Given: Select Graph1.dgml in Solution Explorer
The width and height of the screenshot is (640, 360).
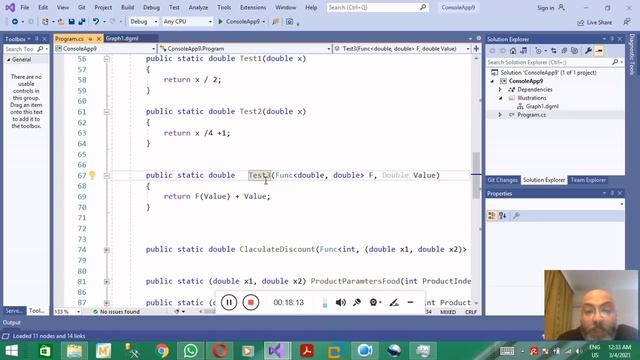Looking at the screenshot, I should (542, 107).
